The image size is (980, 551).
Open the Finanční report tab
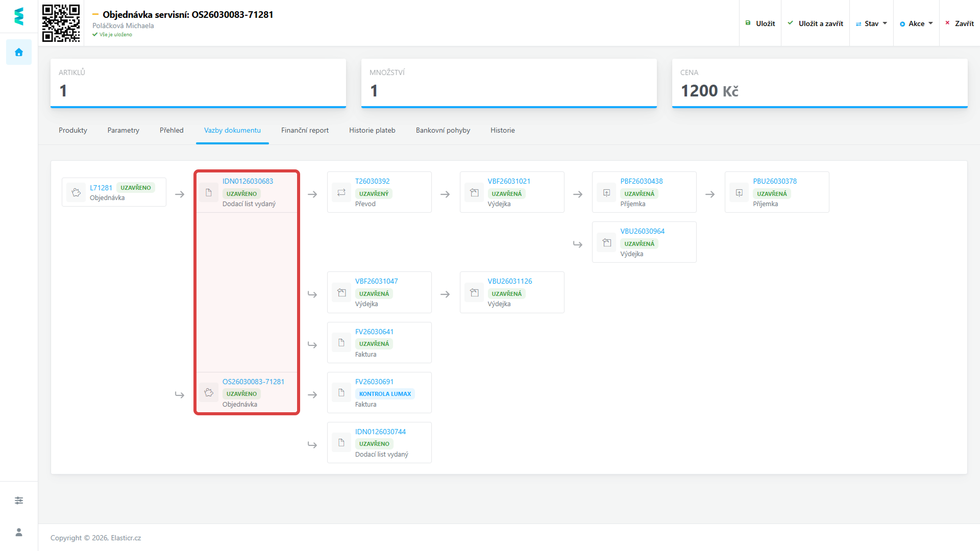[305, 130]
